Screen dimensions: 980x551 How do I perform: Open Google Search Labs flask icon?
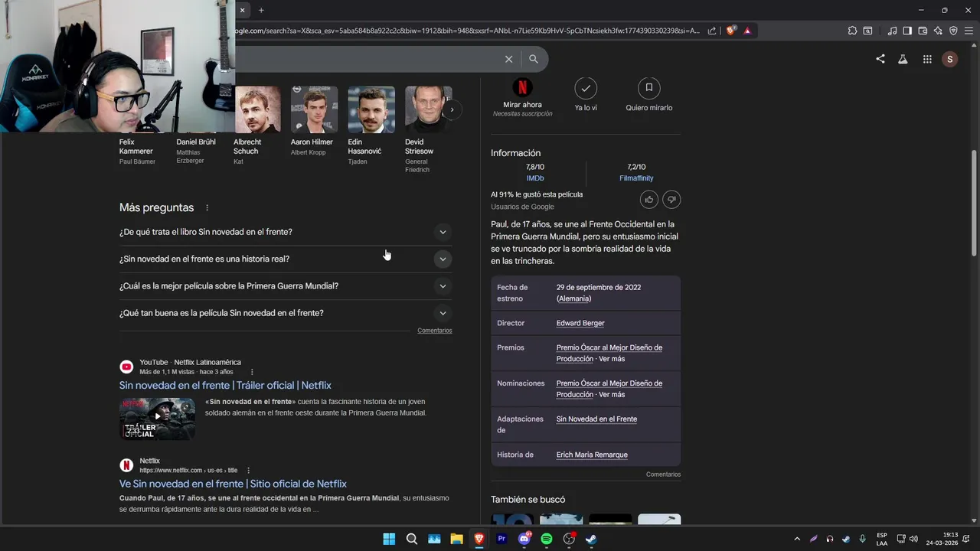click(903, 59)
